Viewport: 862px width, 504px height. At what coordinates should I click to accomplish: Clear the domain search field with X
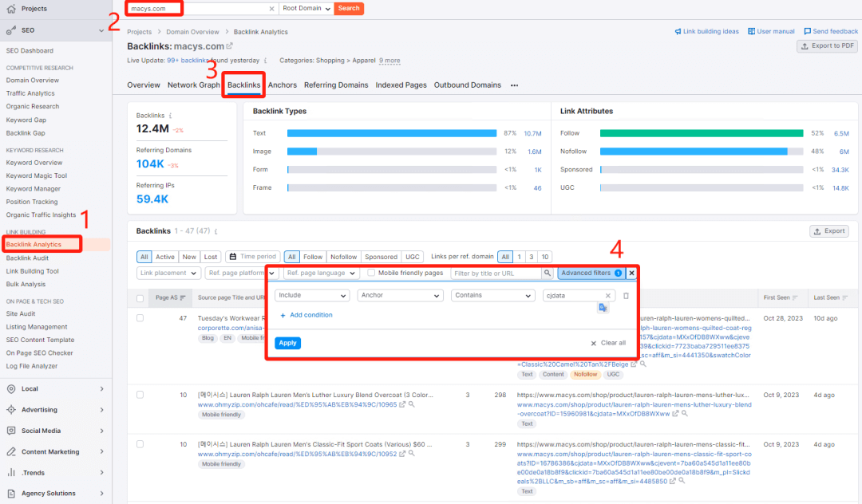271,9
